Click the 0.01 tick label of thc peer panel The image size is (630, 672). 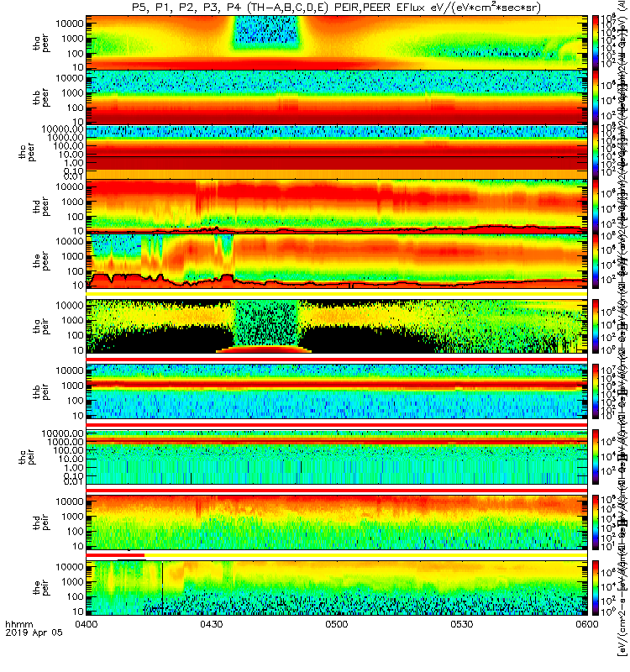(x=73, y=176)
